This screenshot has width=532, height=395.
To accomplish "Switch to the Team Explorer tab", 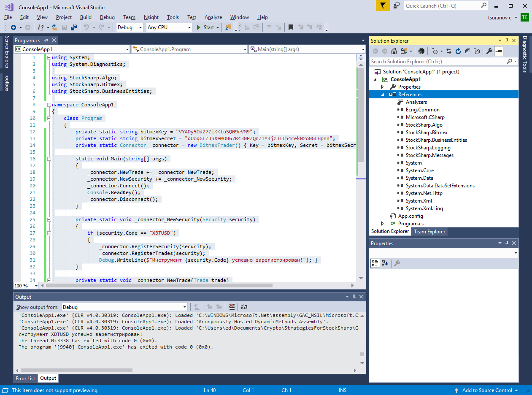I will click(x=429, y=231).
